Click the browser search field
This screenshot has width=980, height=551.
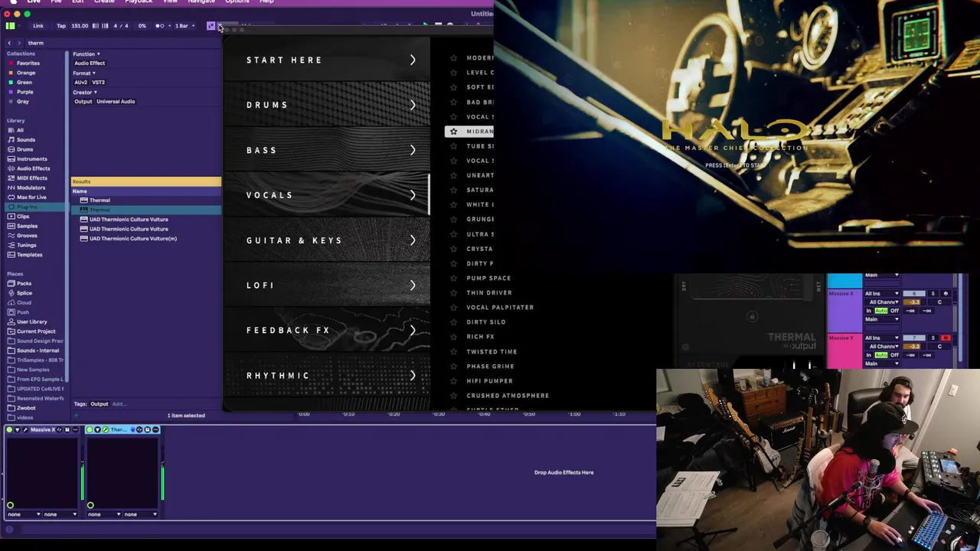click(122, 43)
